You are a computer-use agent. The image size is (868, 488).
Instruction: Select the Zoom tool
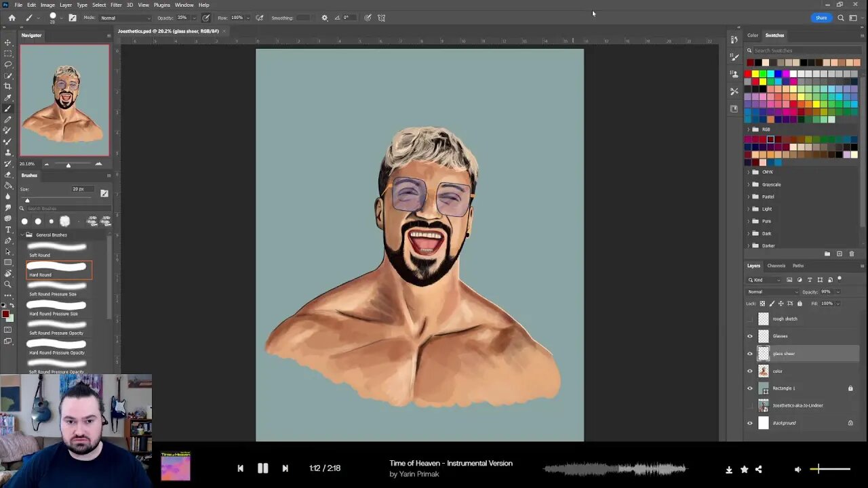[8, 284]
